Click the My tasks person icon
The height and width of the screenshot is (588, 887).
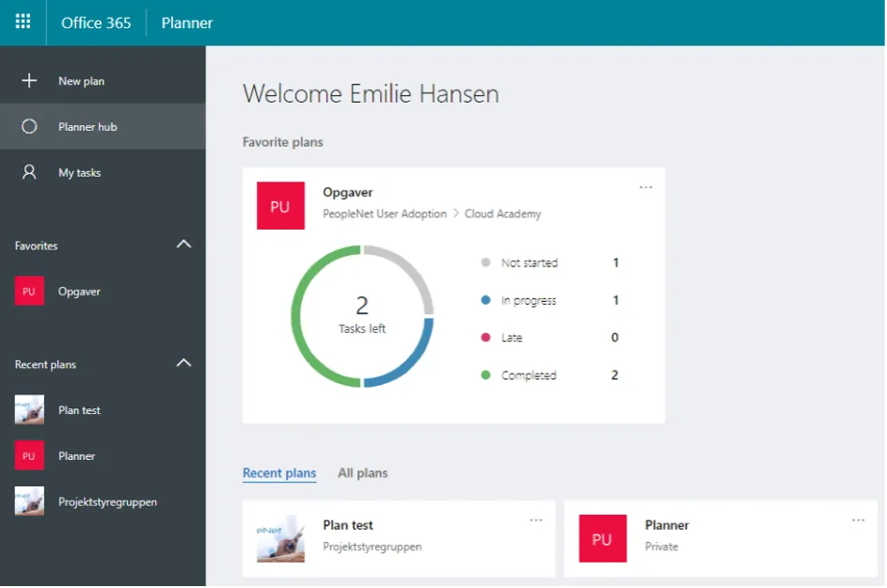[29, 172]
